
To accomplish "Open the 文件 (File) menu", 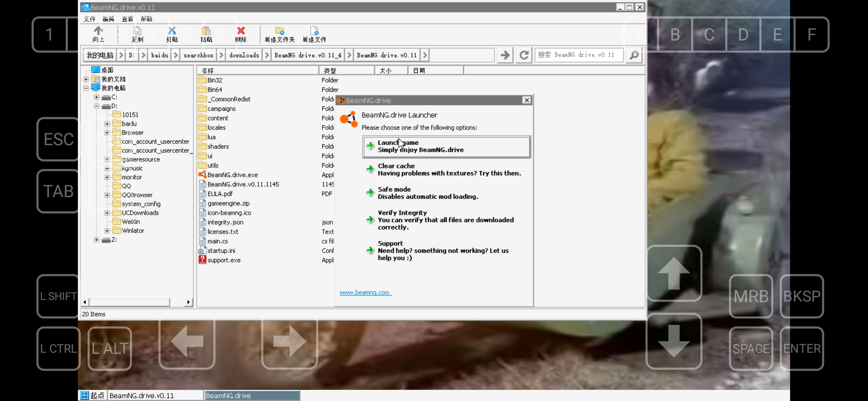I will point(89,19).
